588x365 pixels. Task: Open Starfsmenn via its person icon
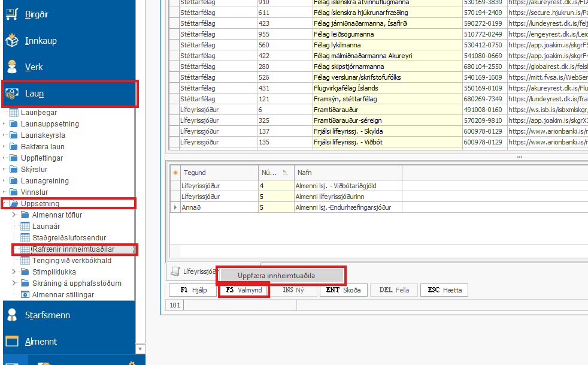click(12, 315)
